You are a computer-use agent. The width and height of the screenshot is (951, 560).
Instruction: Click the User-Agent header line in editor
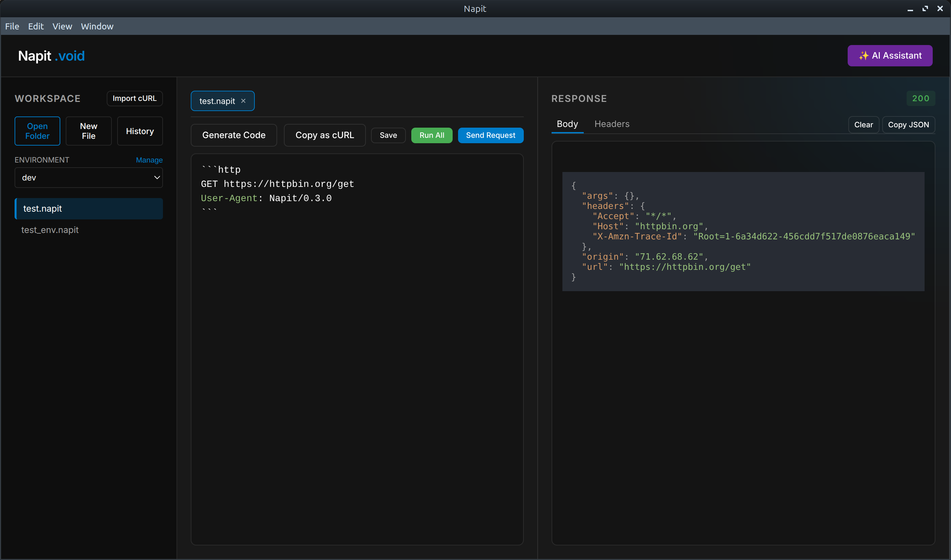coord(266,198)
